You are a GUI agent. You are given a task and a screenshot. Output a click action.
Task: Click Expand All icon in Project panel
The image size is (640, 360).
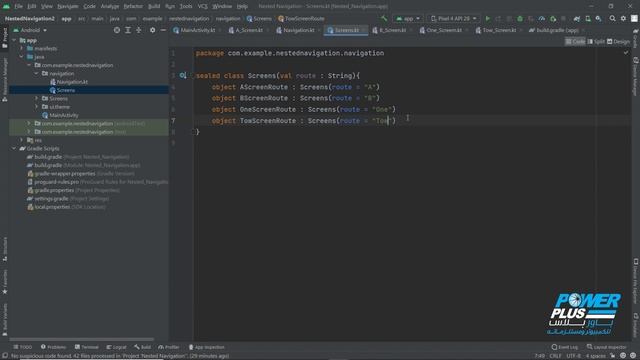pos(128,30)
